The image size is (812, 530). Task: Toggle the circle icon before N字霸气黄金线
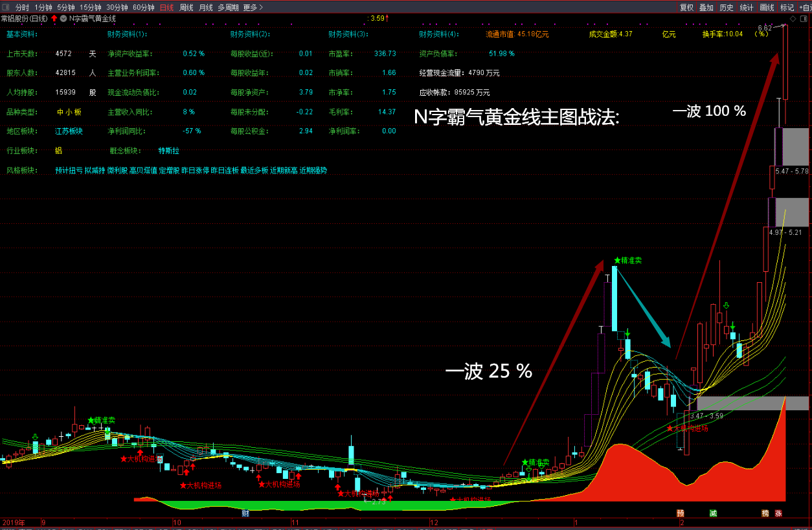click(x=63, y=19)
